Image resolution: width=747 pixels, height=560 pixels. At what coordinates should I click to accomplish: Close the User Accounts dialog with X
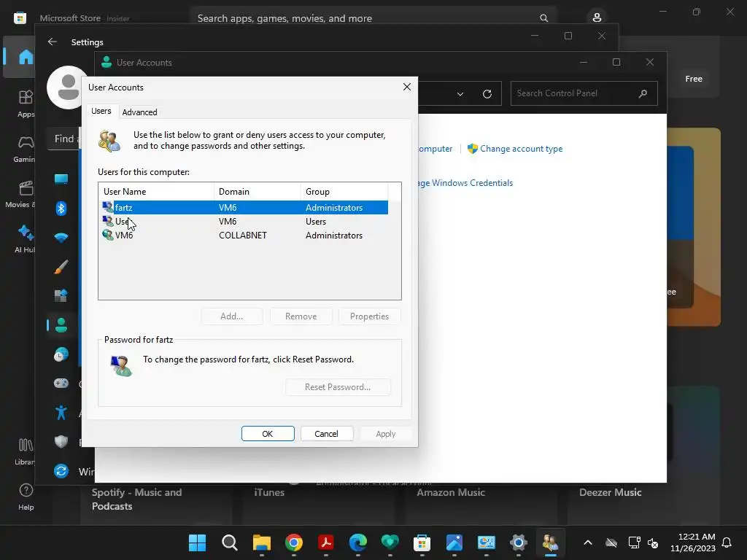click(407, 87)
